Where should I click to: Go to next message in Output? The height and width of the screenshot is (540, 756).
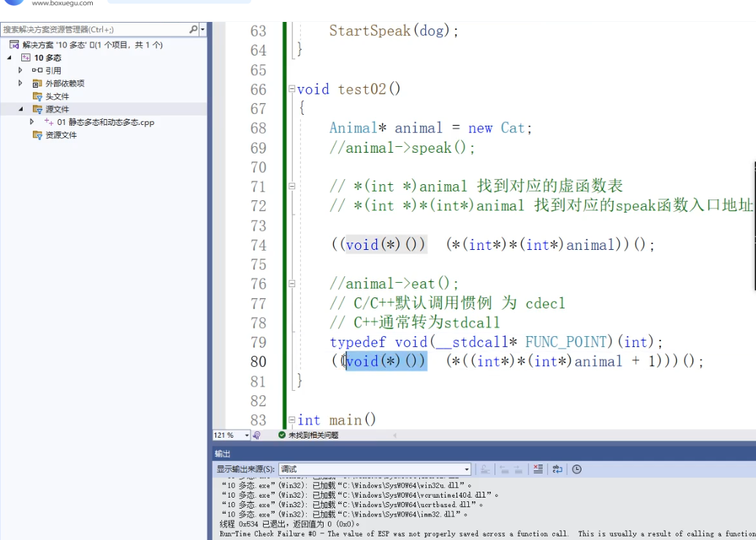click(x=519, y=469)
